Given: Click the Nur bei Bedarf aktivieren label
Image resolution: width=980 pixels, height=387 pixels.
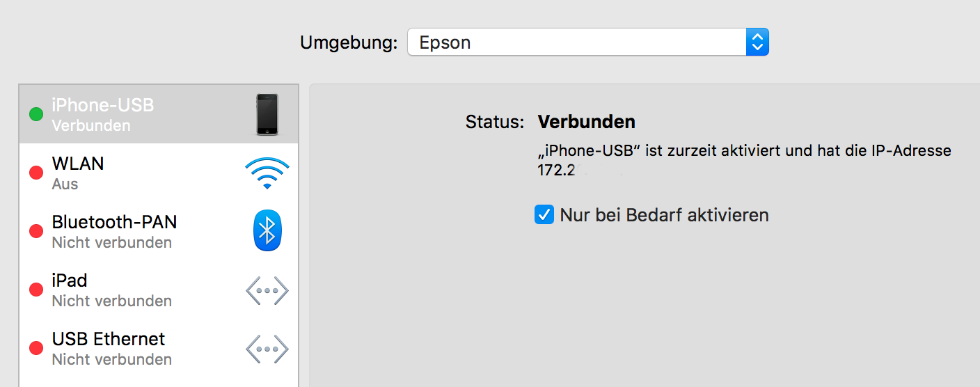Looking at the screenshot, I should click(664, 215).
